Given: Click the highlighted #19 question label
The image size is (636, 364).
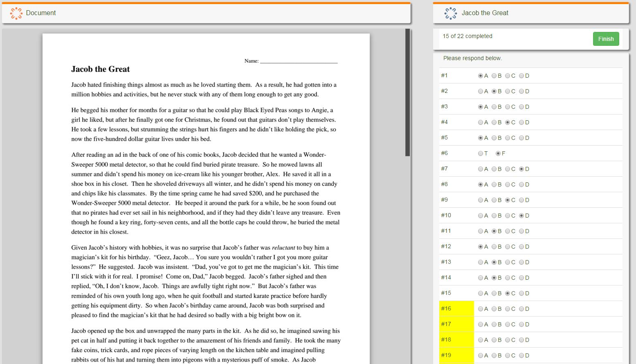Looking at the screenshot, I should (456, 355).
